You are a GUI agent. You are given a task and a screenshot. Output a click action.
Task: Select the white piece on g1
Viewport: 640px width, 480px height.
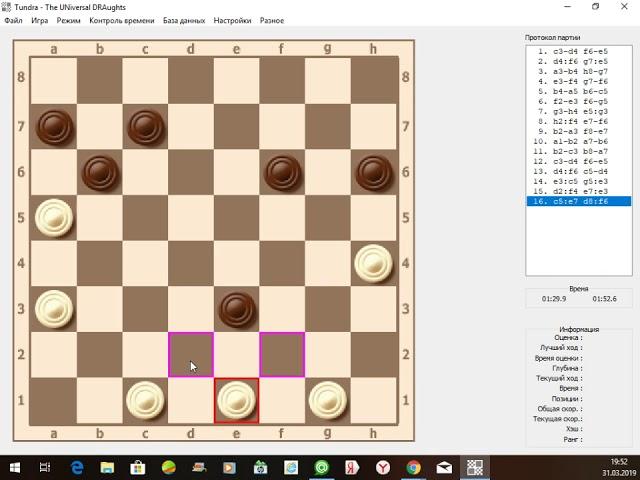(x=328, y=400)
